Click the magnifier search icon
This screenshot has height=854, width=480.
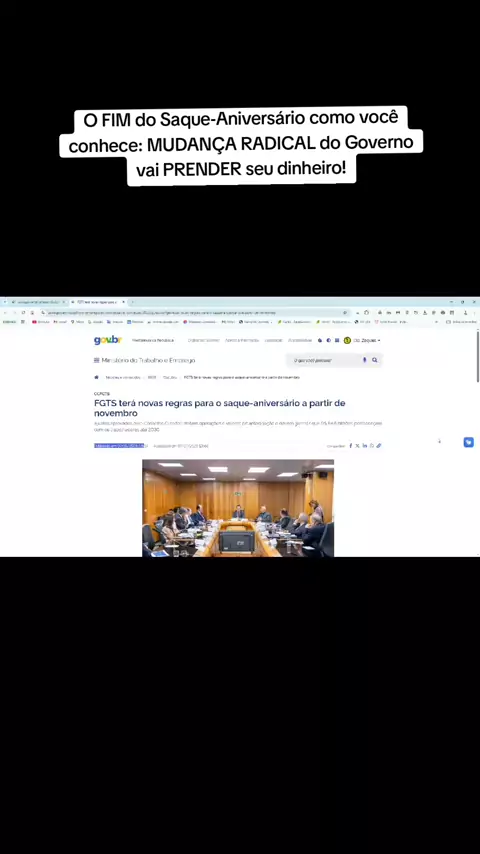[x=375, y=360]
